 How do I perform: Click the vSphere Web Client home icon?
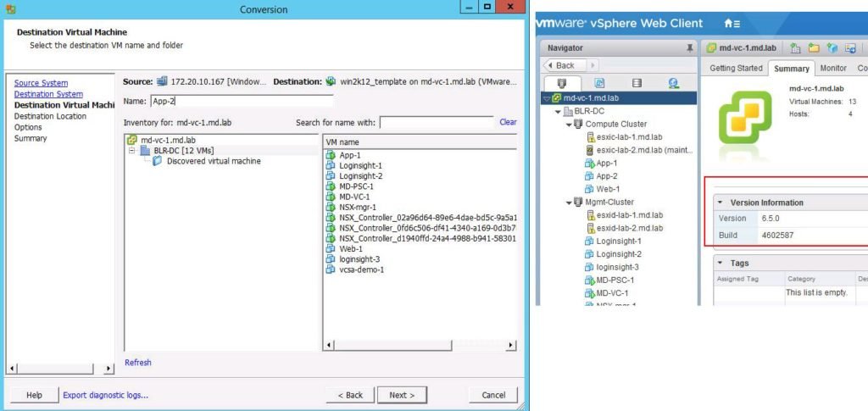(x=732, y=24)
